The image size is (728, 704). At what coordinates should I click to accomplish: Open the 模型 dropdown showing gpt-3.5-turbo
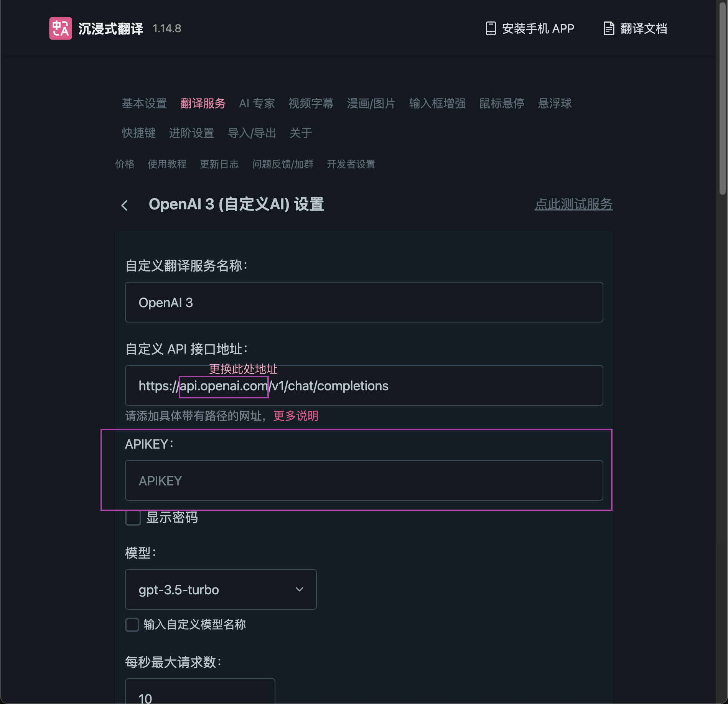point(221,589)
